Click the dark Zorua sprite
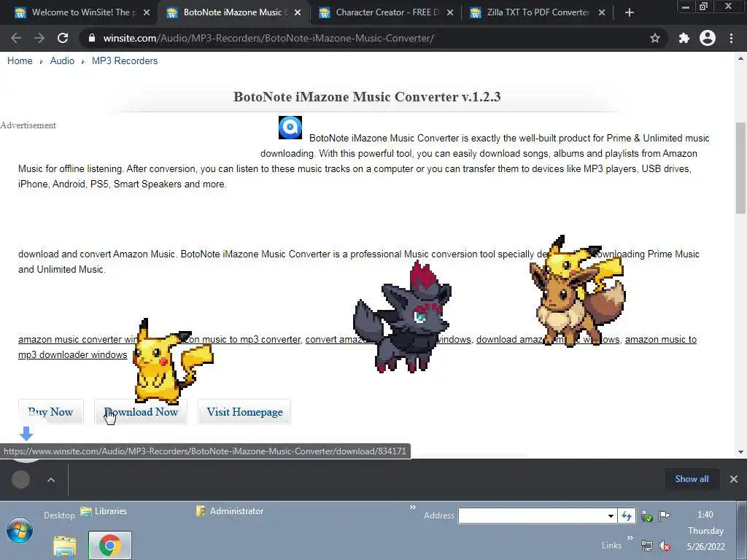This screenshot has height=560, width=747. pyautogui.click(x=403, y=318)
